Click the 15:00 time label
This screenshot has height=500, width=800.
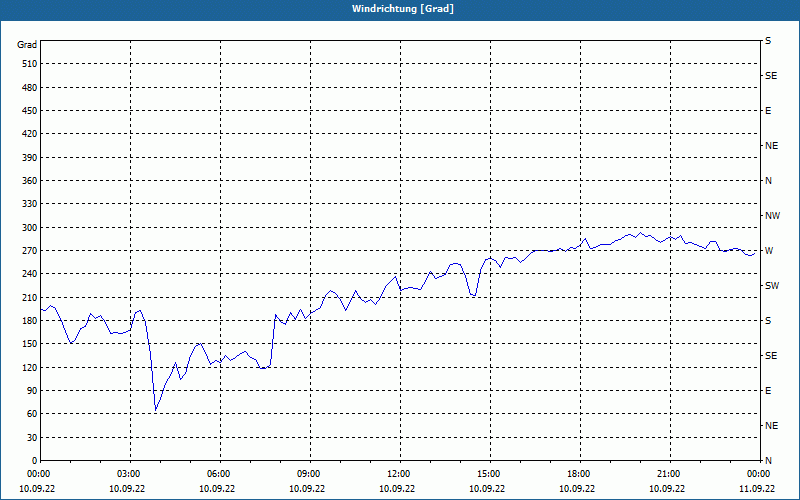(487, 474)
